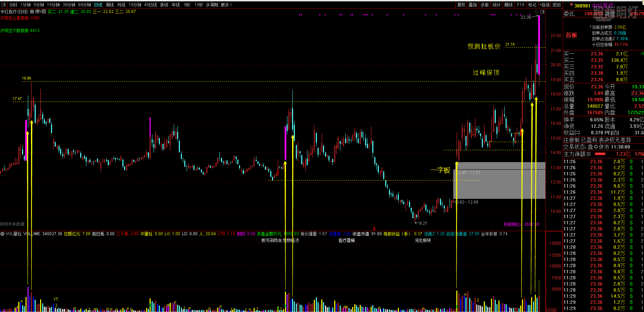Click the red S marker on chart
Viewport: 644px width, 312px height.
pyautogui.click(x=374, y=229)
